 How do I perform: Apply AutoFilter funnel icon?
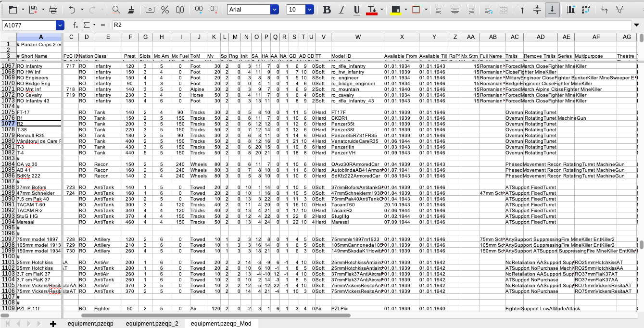(x=620, y=10)
